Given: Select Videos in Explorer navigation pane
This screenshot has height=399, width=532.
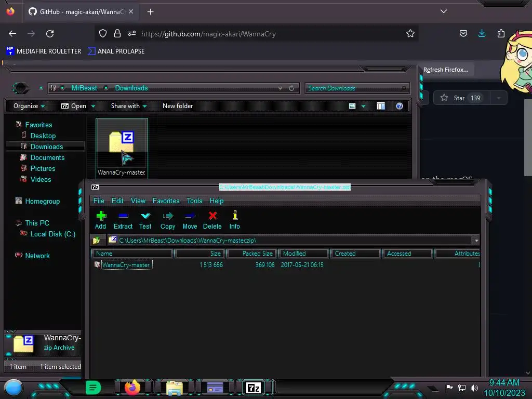Looking at the screenshot, I should (41, 179).
